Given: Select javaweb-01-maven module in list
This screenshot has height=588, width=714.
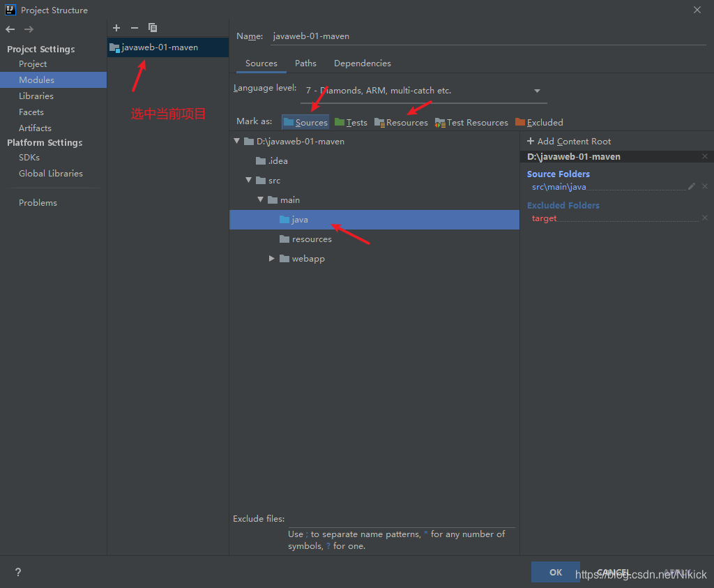Looking at the screenshot, I should click(168, 47).
